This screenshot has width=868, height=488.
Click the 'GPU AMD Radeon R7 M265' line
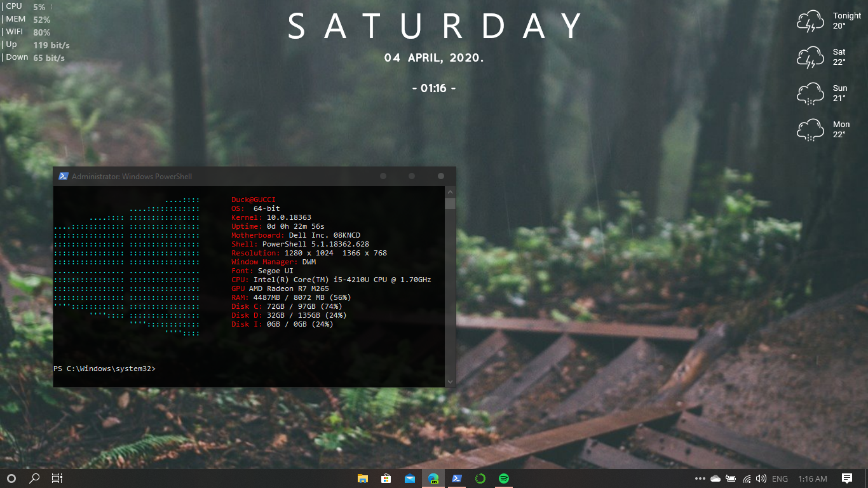280,288
